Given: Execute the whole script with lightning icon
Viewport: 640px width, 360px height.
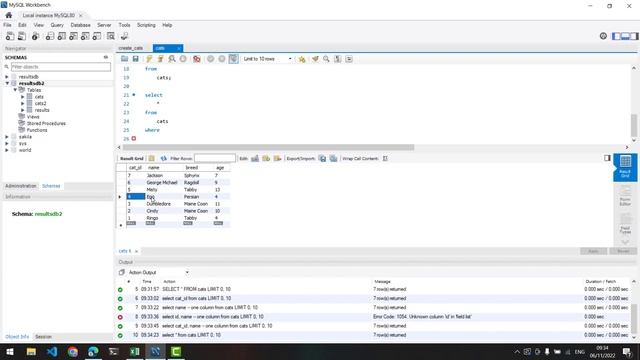Looking at the screenshot, I should pos(149,59).
